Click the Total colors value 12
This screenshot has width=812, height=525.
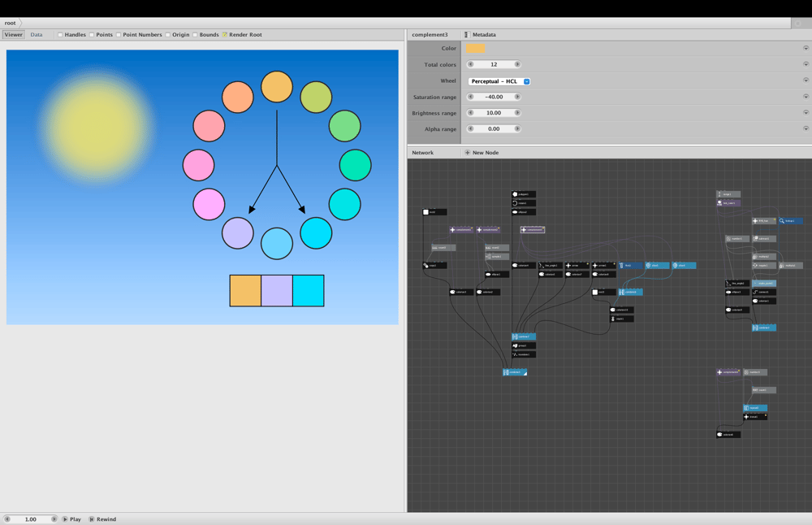tap(494, 64)
